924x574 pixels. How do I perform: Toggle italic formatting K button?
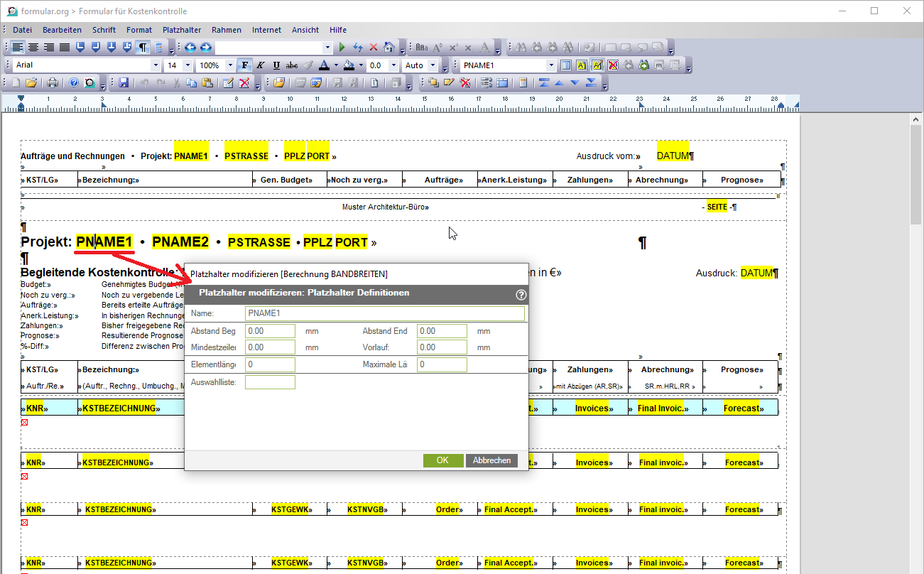260,65
